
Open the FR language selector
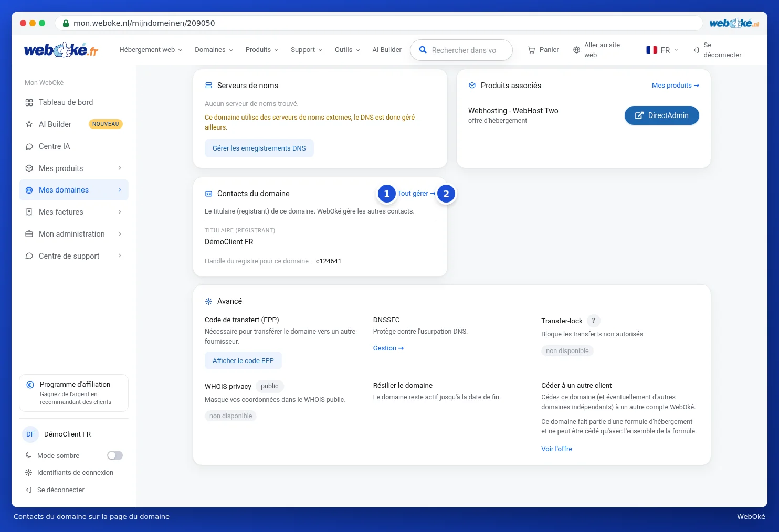(x=662, y=50)
